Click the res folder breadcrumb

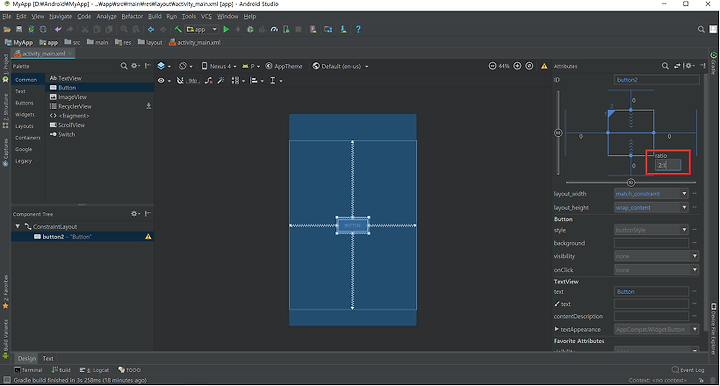(x=123, y=42)
